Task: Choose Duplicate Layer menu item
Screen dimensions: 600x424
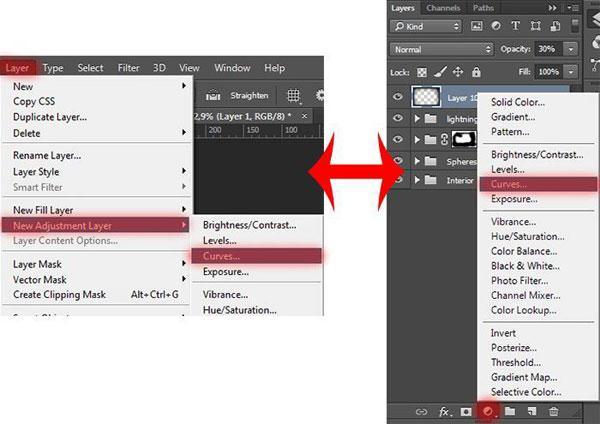Action: (50, 117)
